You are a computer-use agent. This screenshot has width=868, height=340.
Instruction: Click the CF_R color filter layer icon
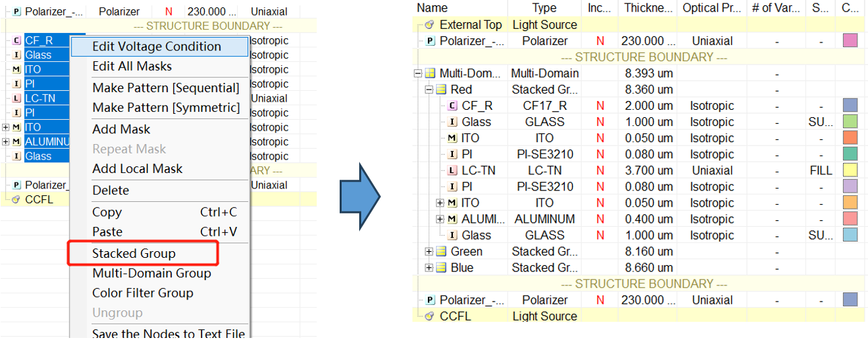click(452, 106)
